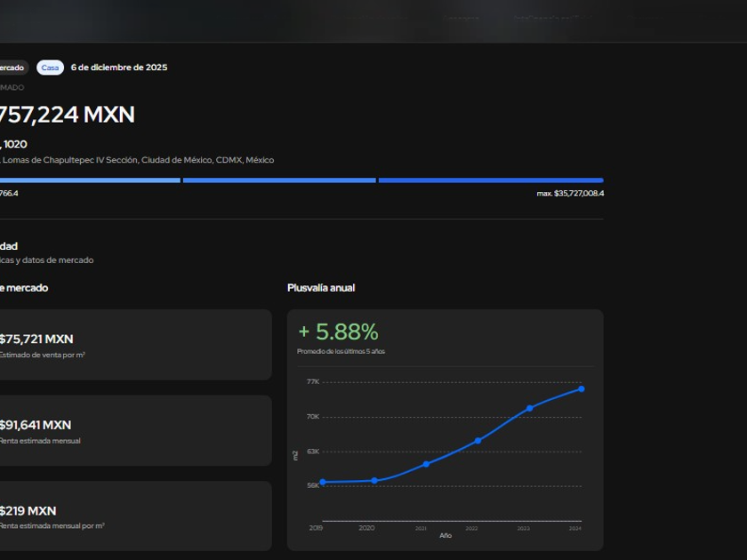Select the $91,641 MXN monthly rent card
This screenshot has width=747, height=560.
(x=133, y=431)
